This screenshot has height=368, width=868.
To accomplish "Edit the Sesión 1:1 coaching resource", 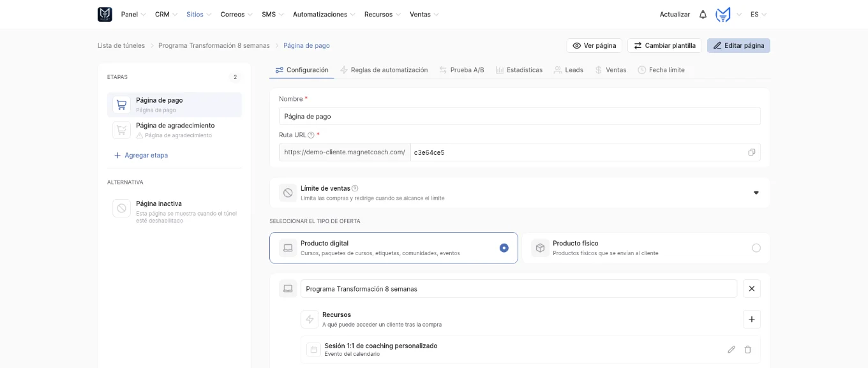I will pos(731,350).
